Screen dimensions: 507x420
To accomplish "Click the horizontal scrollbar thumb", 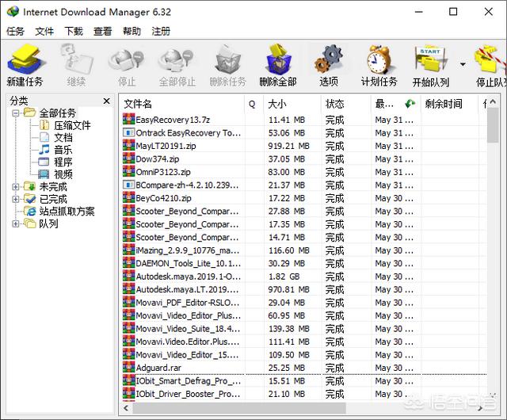I will 239,408.
